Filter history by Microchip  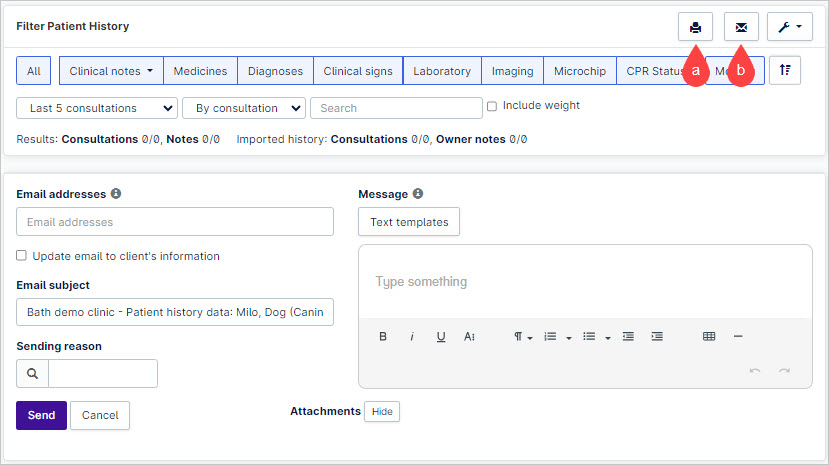pos(580,71)
